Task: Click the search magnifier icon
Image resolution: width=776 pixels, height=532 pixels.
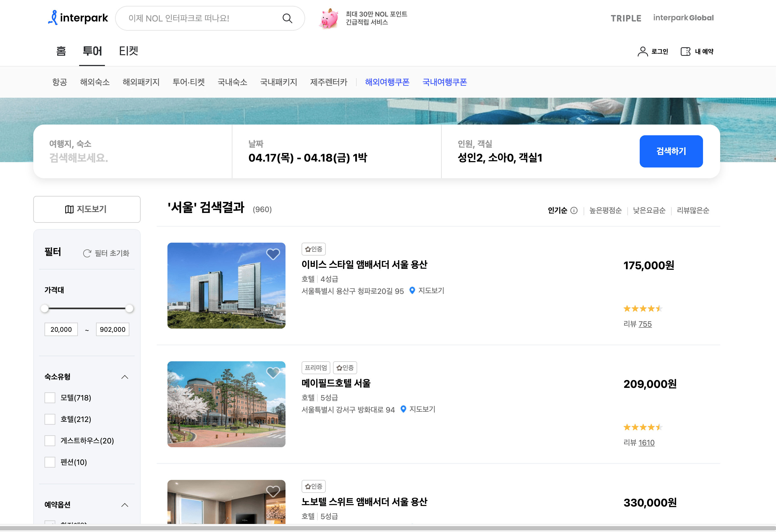Action: (287, 18)
